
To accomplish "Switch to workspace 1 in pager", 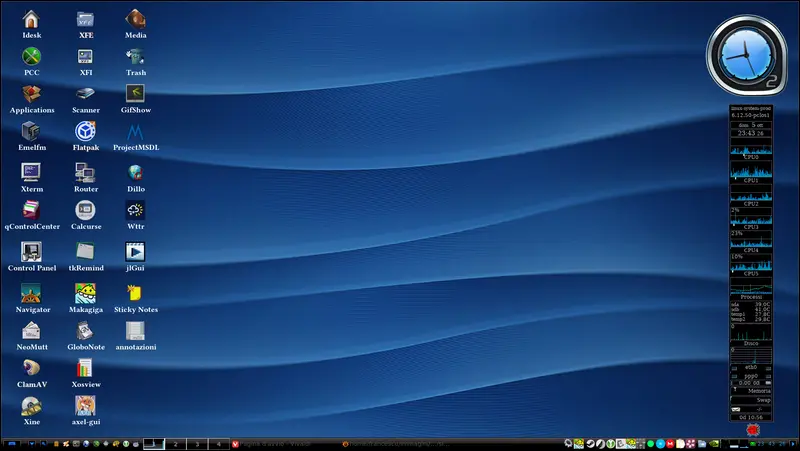I will coord(154,444).
